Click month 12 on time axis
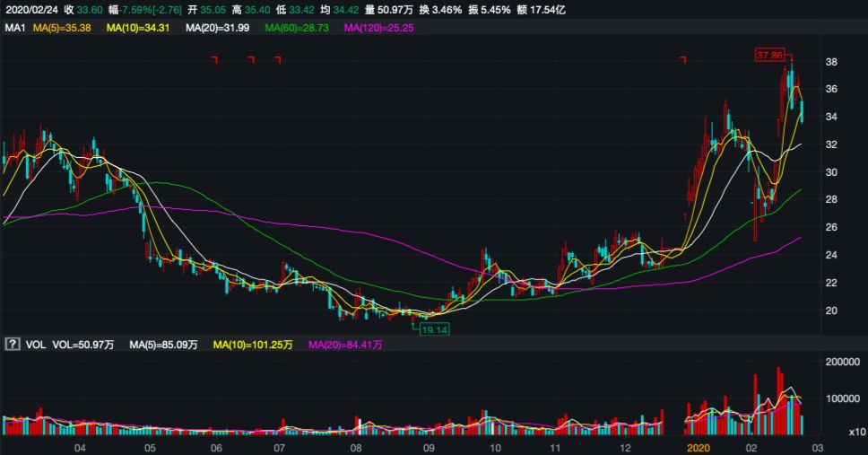Viewport: 868px width, 455px height. 625,448
